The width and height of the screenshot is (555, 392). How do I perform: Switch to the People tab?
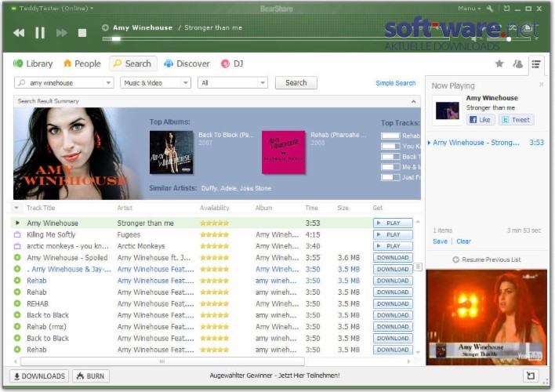[82, 64]
